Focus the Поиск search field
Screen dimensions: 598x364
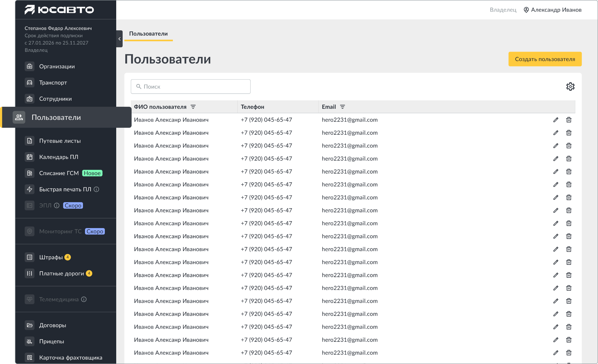[191, 87]
